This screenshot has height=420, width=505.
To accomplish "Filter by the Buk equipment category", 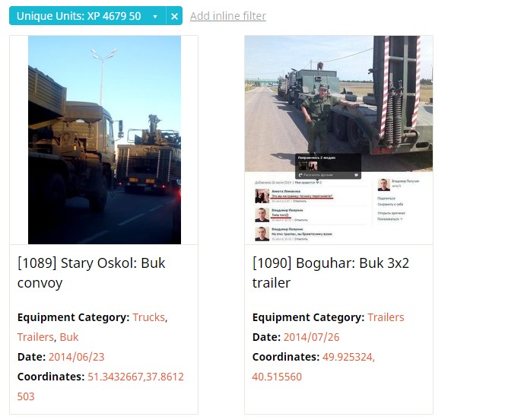I will (69, 337).
